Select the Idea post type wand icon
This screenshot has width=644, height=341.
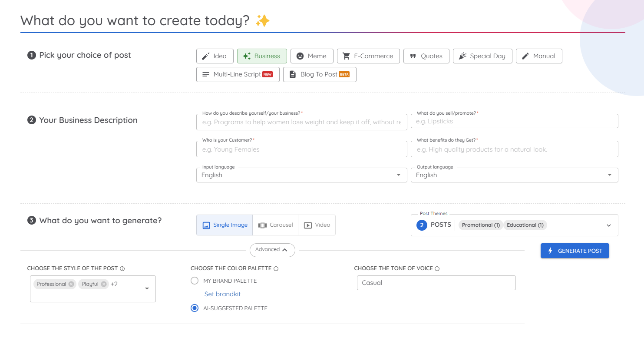click(206, 56)
